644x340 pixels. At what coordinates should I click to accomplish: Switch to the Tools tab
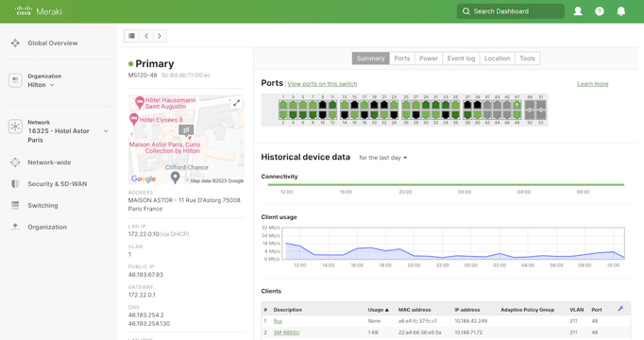(527, 59)
